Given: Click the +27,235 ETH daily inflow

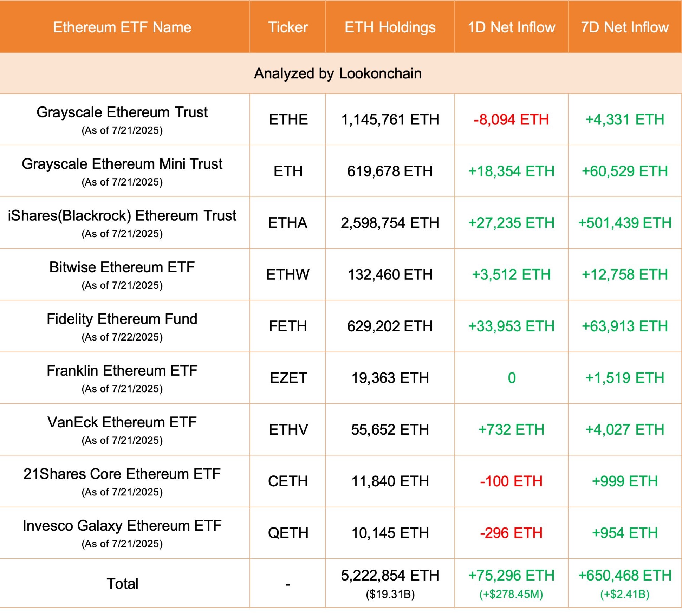Looking at the screenshot, I should pyautogui.click(x=511, y=223).
